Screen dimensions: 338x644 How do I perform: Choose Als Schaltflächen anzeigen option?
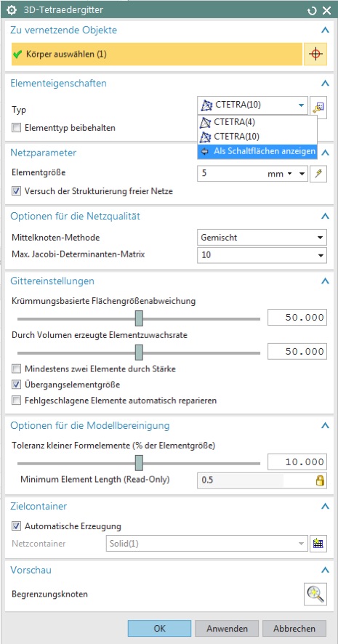(x=257, y=151)
